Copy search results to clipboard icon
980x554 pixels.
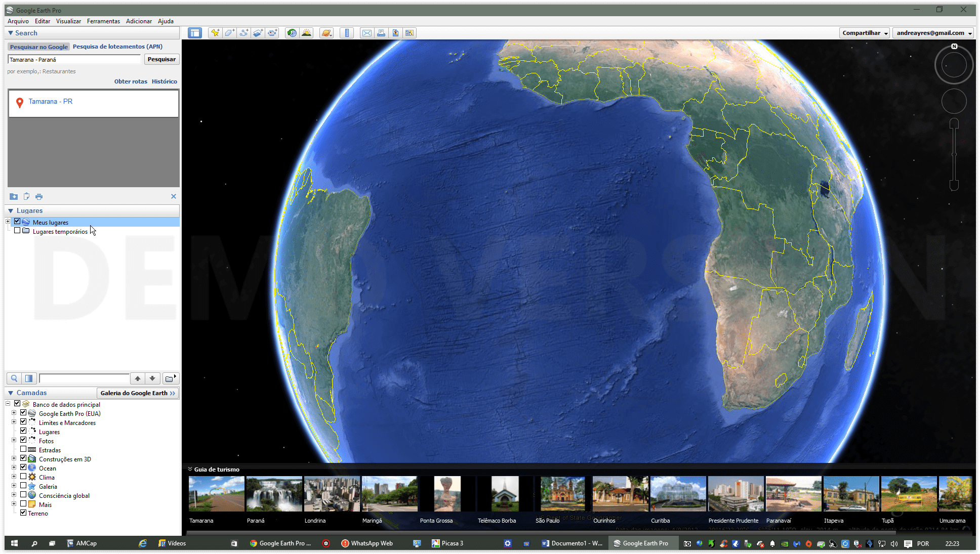(x=26, y=196)
